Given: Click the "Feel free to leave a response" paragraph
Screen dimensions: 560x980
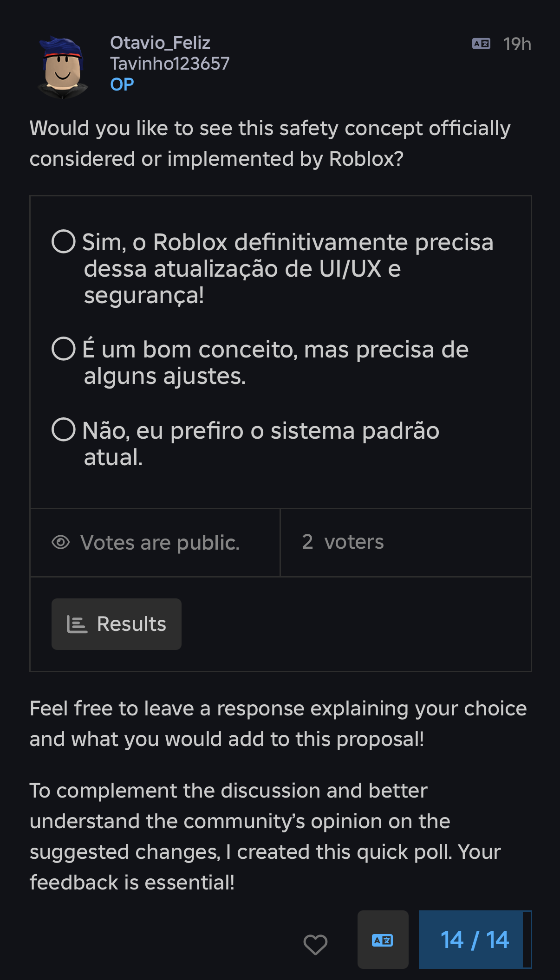Looking at the screenshot, I should point(278,724).
